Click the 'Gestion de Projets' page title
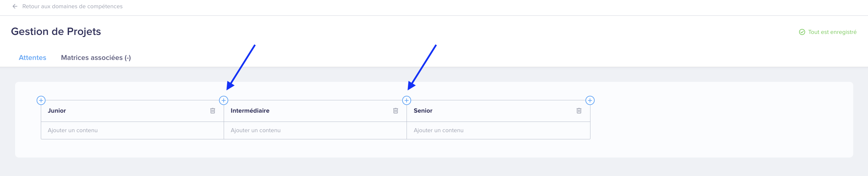The image size is (868, 176). point(56,32)
